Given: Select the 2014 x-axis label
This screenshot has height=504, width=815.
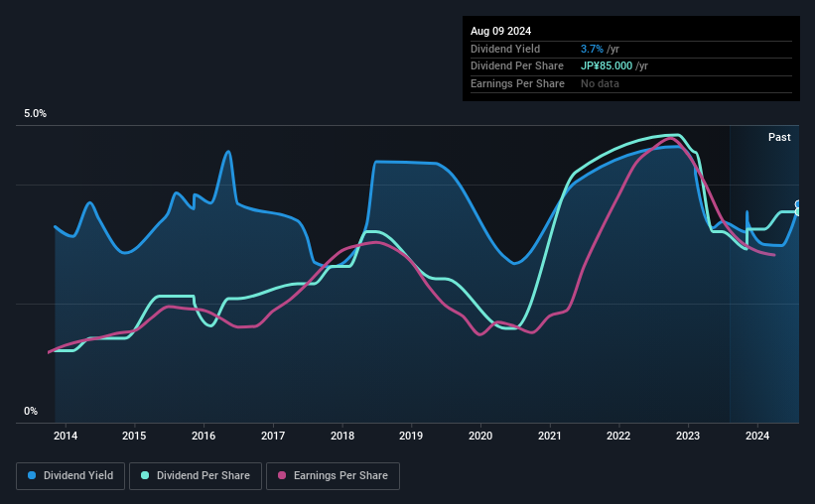Looking at the screenshot, I should click(x=66, y=436).
